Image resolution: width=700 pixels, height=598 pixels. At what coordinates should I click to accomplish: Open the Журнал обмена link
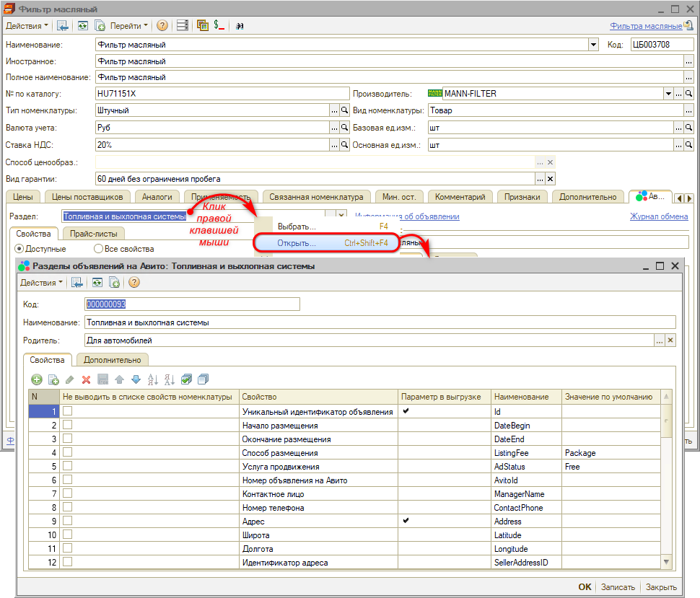(658, 216)
